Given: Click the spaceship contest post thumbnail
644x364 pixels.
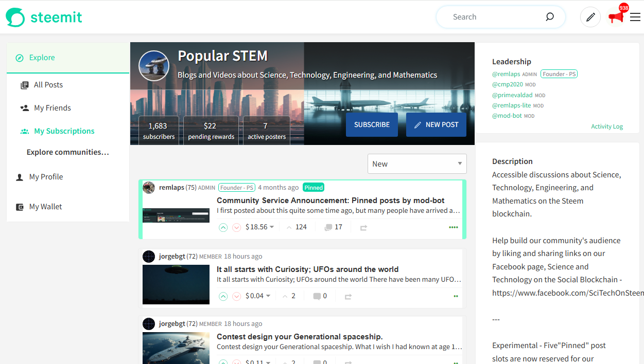Looking at the screenshot, I should pyautogui.click(x=176, y=348).
